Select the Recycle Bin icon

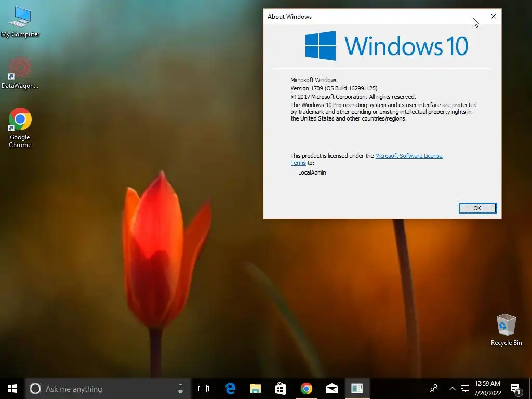506,330
